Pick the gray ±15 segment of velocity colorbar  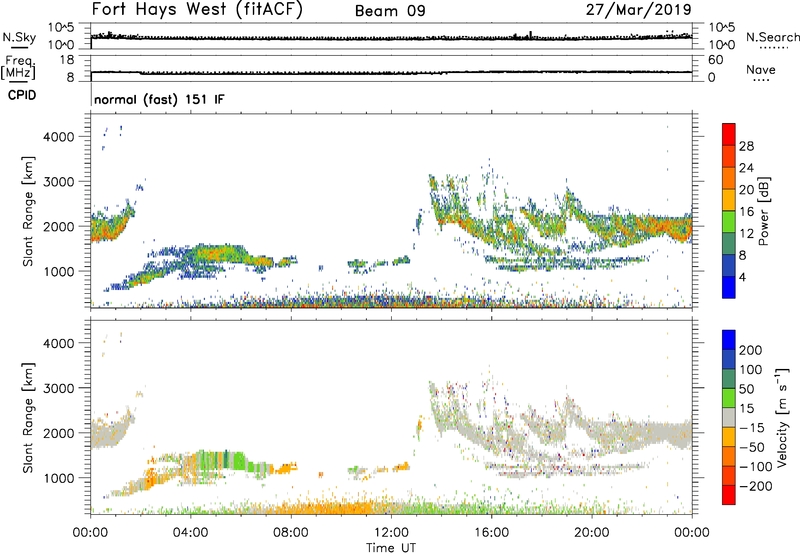[x=729, y=417]
